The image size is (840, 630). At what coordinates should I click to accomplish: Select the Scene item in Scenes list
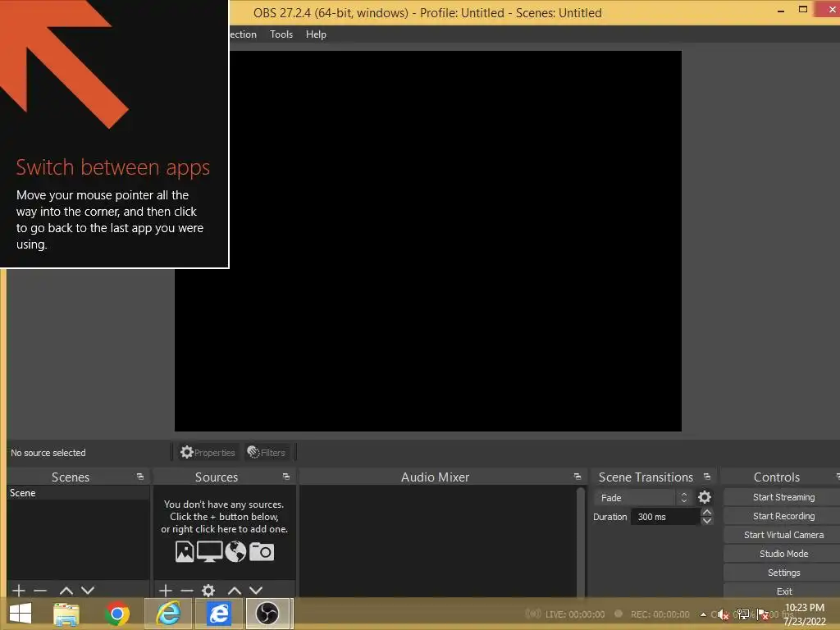click(x=78, y=493)
